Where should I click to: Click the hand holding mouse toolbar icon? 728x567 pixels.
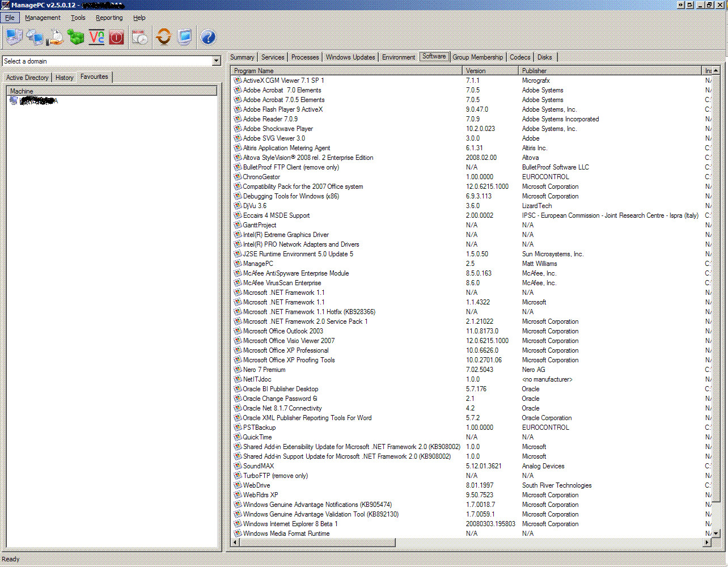(x=55, y=37)
